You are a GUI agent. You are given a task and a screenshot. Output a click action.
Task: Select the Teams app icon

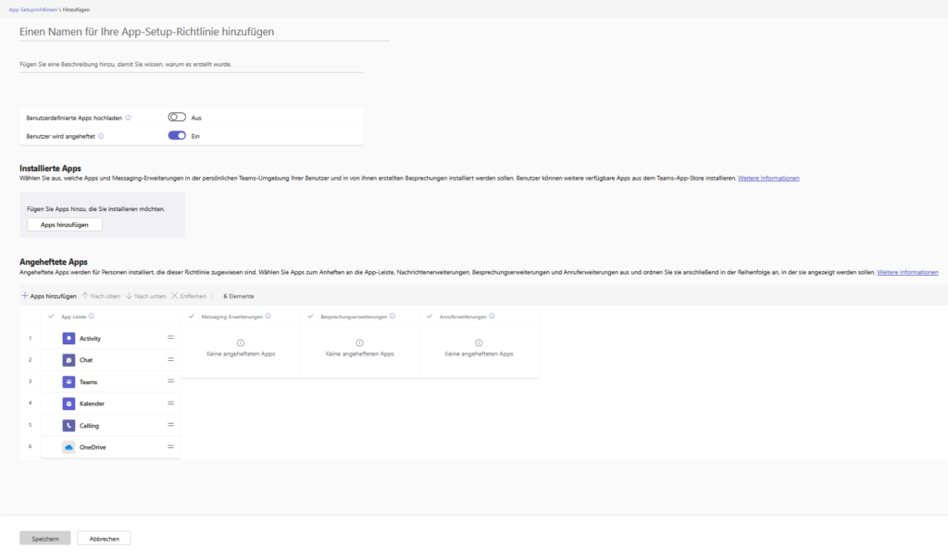[x=69, y=381]
